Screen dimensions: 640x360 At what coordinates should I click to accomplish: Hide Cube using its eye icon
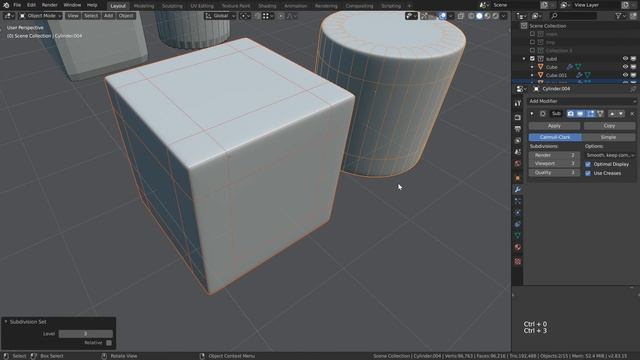[x=625, y=67]
